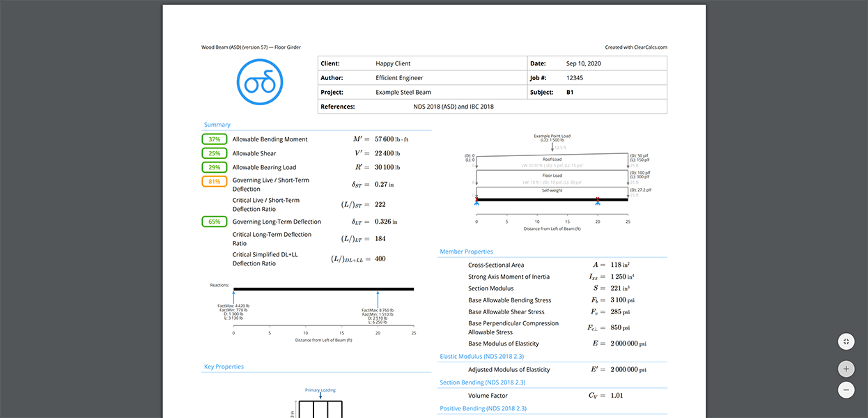Select the 37% Allowable Bending Moment badge

click(x=214, y=139)
